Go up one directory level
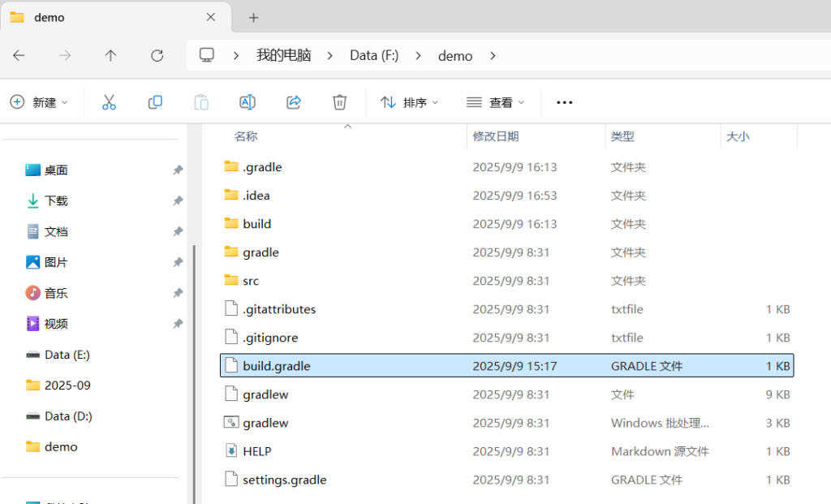 [111, 55]
